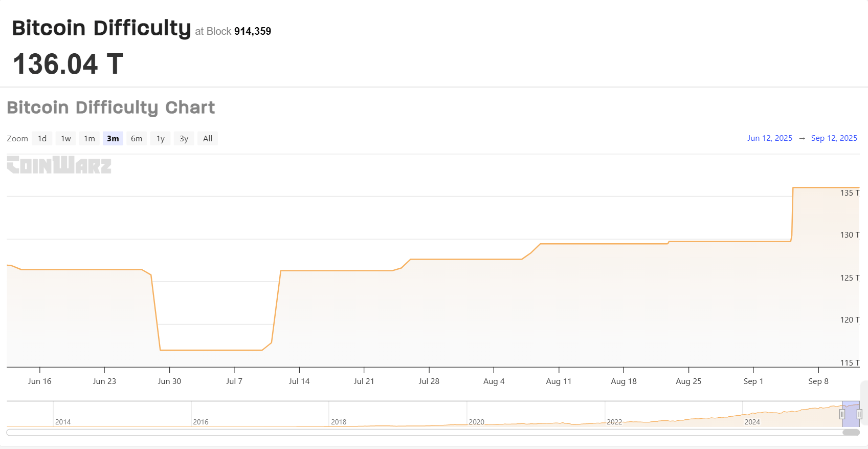Click the navigator scrollbar thumb

[x=851, y=433]
